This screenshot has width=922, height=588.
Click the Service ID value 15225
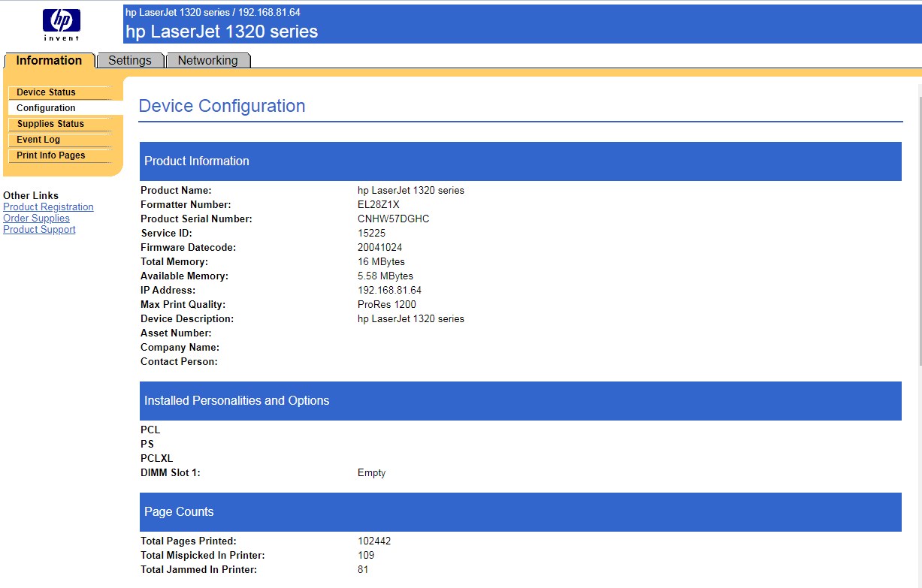(370, 234)
